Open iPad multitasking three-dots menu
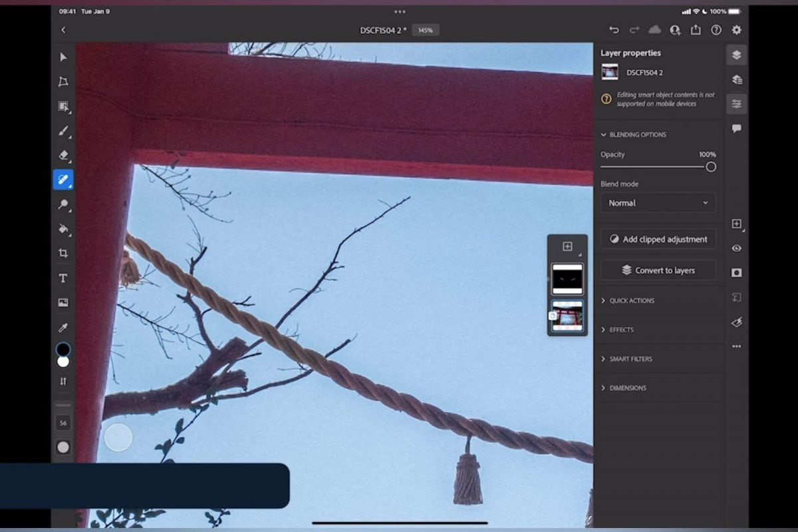The height and width of the screenshot is (532, 798). point(399,11)
